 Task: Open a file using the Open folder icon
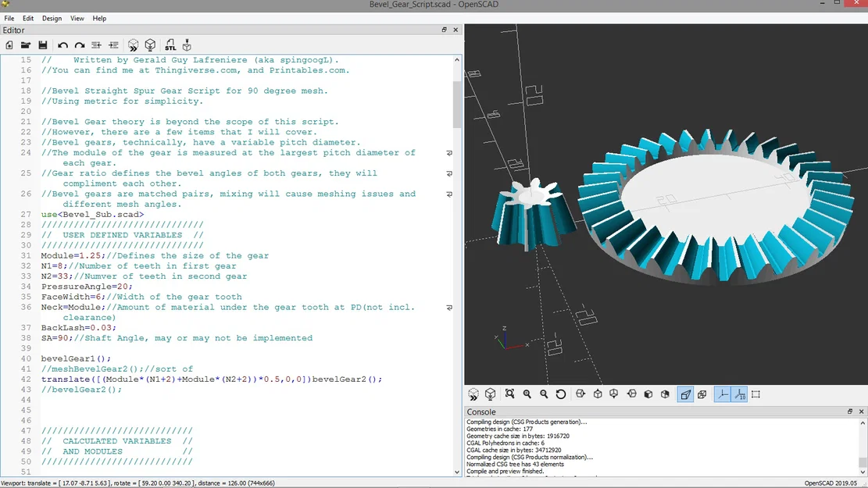click(x=25, y=45)
